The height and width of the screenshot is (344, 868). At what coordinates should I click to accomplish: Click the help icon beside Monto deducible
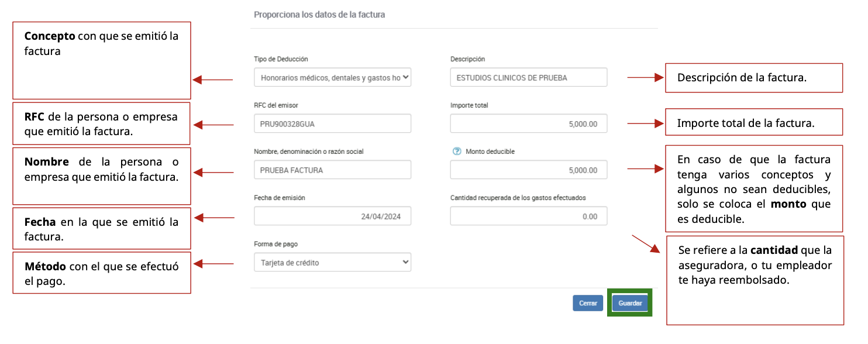(x=457, y=152)
